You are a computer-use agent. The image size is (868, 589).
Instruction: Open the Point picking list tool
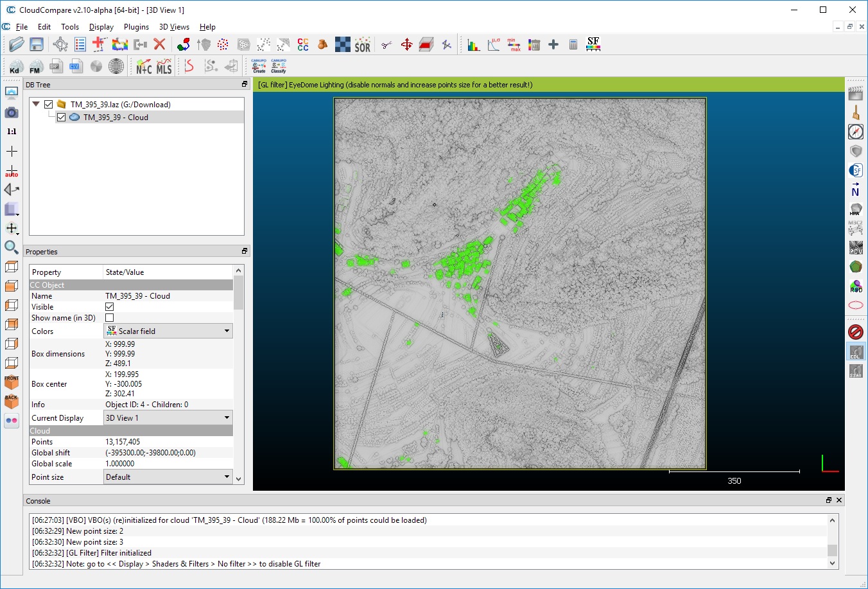[80, 44]
